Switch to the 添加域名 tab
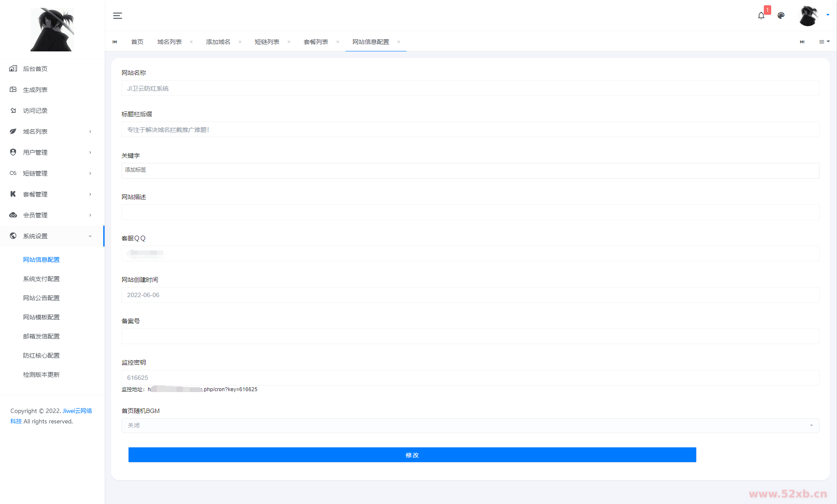Screen dimensions: 837x504 pos(218,42)
